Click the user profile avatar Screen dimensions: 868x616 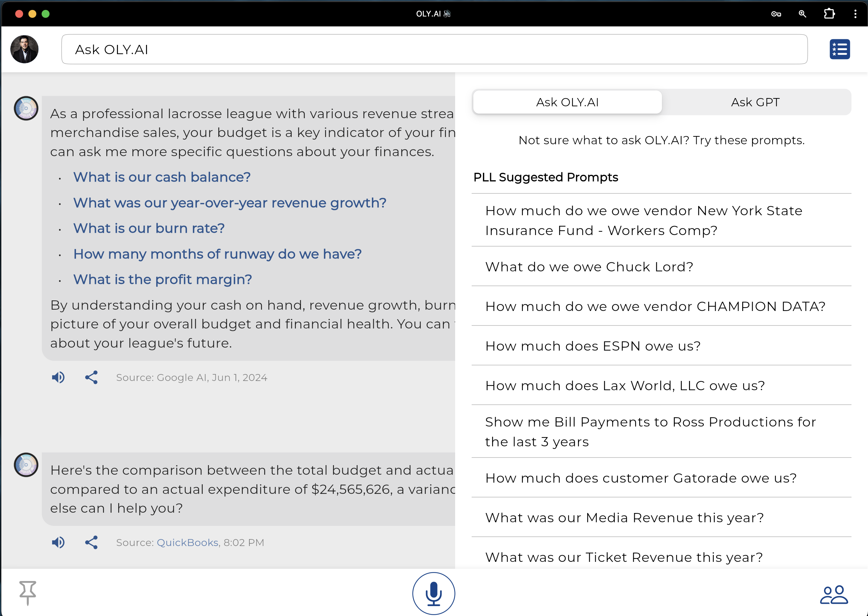tap(25, 49)
